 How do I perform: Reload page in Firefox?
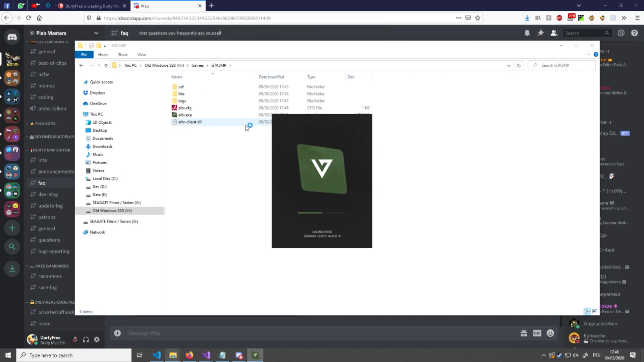[x=29, y=18]
